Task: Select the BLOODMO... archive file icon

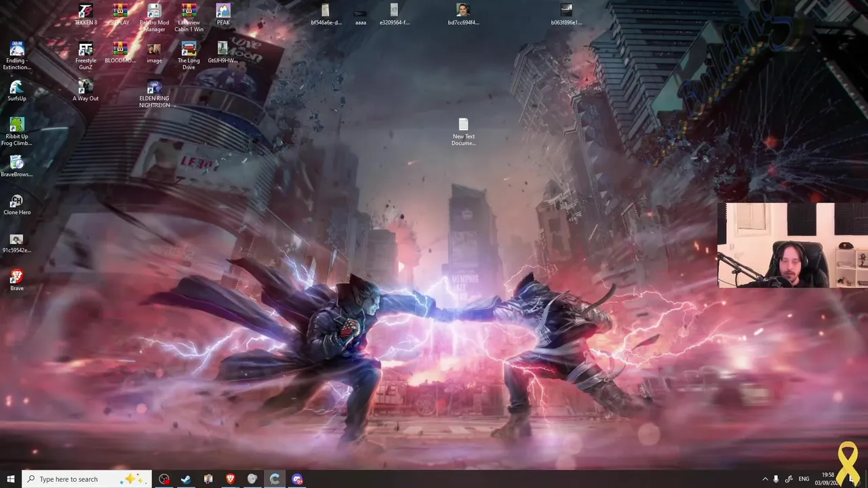Action: pos(120,52)
